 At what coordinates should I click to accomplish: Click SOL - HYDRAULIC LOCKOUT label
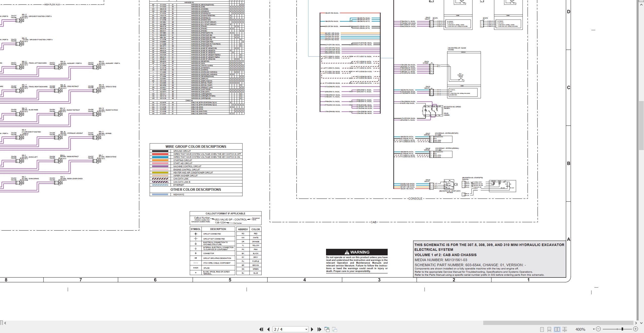(71, 133)
